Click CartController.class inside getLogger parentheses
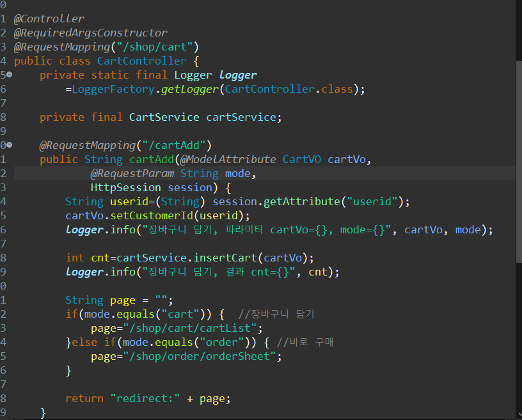 (289, 89)
